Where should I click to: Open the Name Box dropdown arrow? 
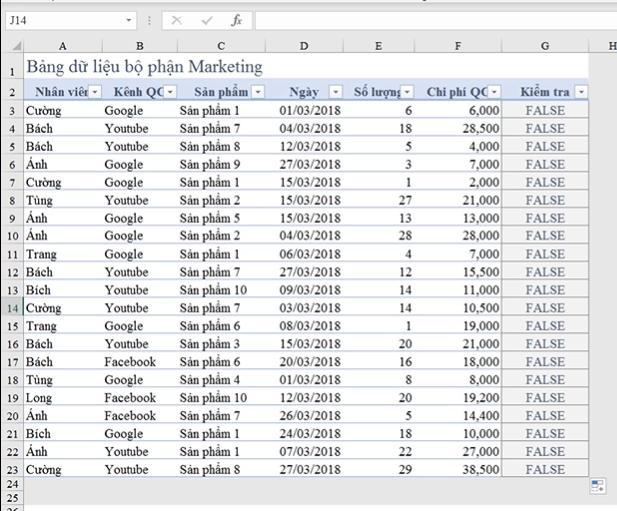click(128, 20)
